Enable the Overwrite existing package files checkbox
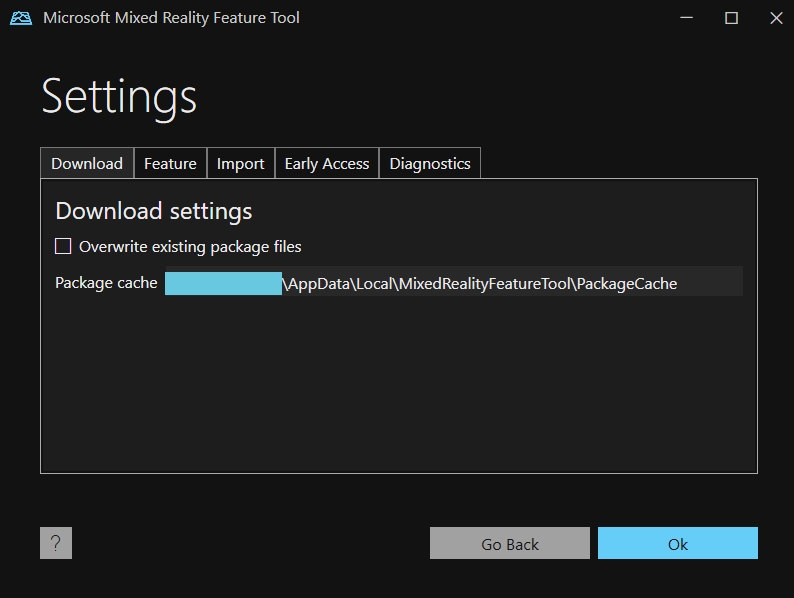Image resolution: width=794 pixels, height=598 pixels. click(x=63, y=247)
